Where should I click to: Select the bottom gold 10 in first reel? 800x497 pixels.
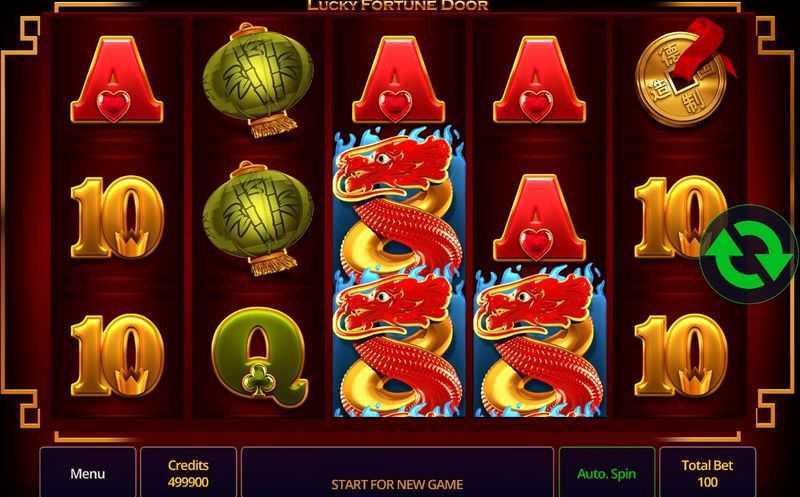(x=117, y=355)
